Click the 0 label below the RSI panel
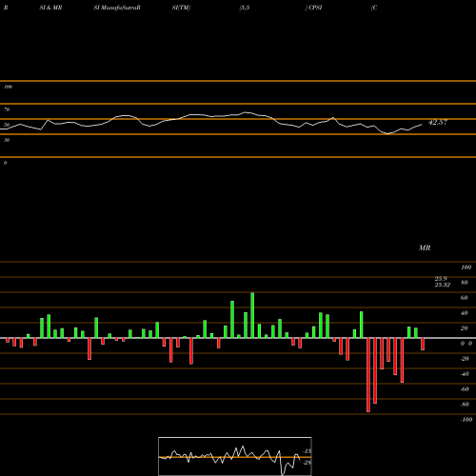476x476 pixels. coord(5,163)
